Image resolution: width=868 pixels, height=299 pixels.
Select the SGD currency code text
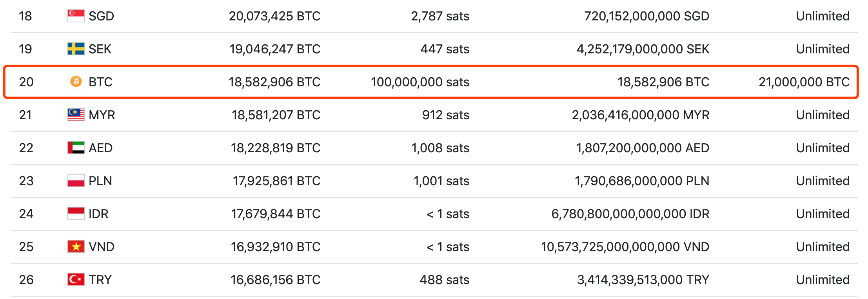coord(101,16)
